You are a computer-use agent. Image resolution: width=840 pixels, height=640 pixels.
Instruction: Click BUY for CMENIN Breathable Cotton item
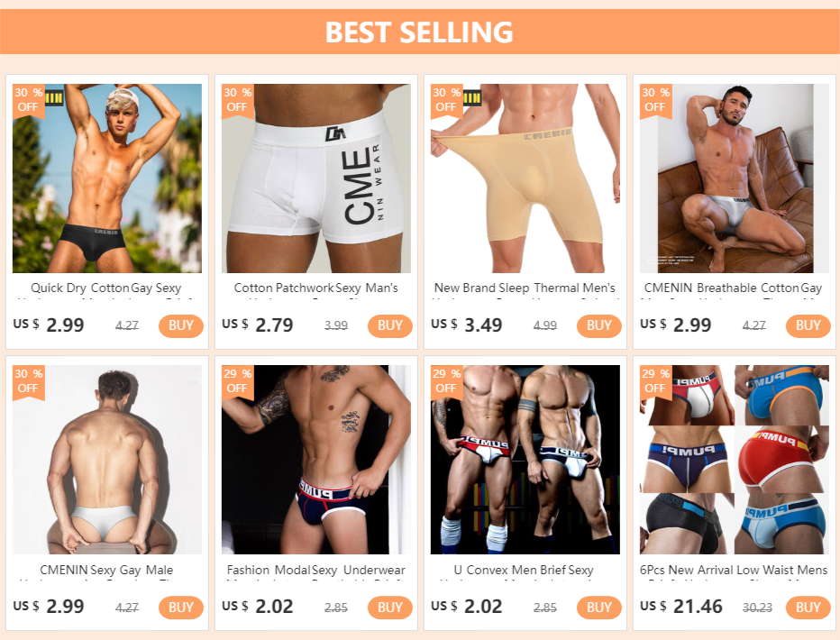pyautogui.click(x=808, y=325)
